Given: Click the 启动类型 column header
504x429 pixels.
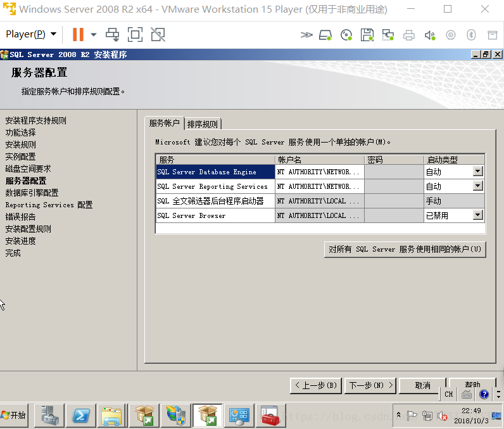Looking at the screenshot, I should click(x=454, y=160).
